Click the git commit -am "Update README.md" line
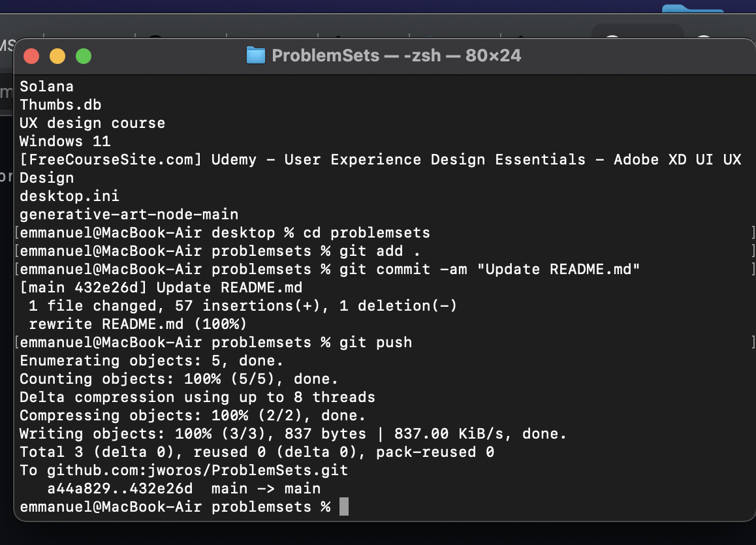Viewport: 756px width, 545px height. pos(490,270)
